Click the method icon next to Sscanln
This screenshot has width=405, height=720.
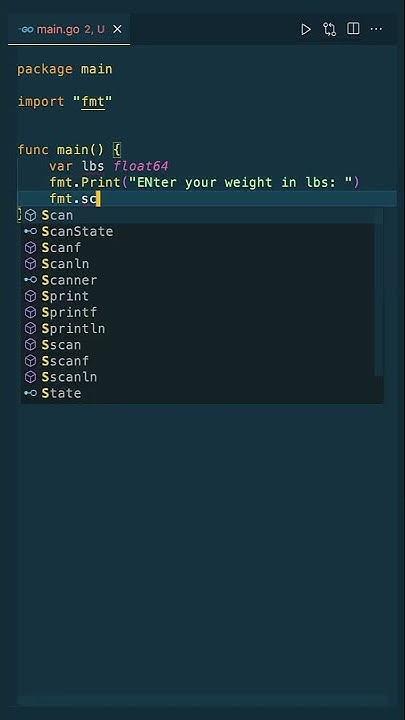(30, 377)
